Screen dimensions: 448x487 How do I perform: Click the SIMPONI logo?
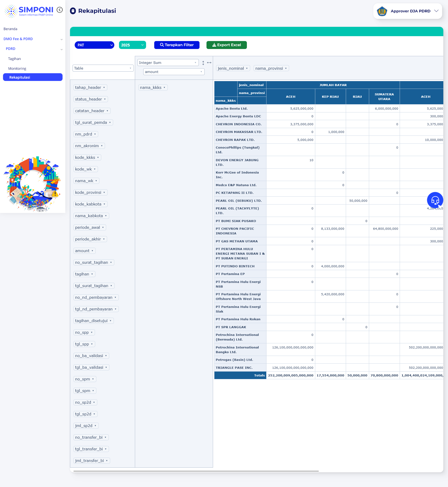(x=29, y=11)
